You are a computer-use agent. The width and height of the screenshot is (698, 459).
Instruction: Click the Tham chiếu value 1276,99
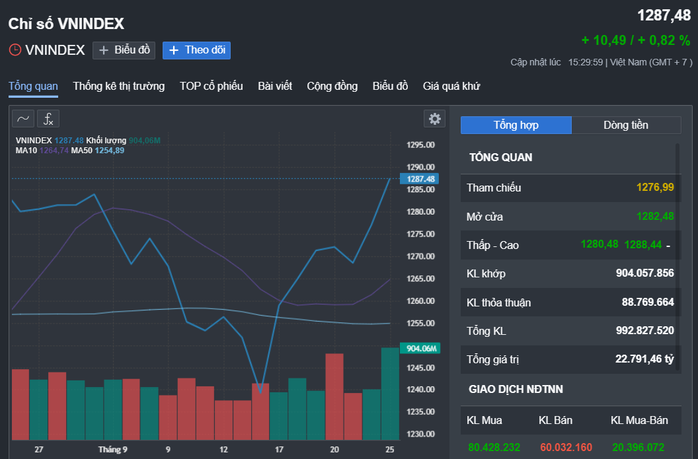pyautogui.click(x=655, y=187)
